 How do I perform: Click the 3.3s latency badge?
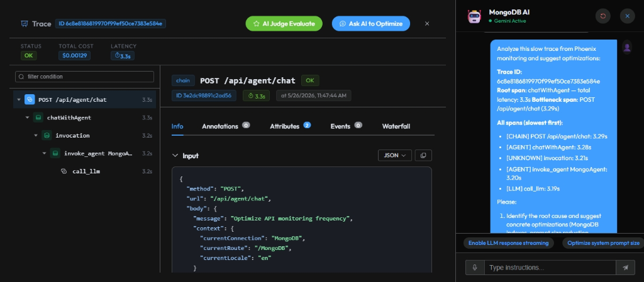pyautogui.click(x=123, y=56)
